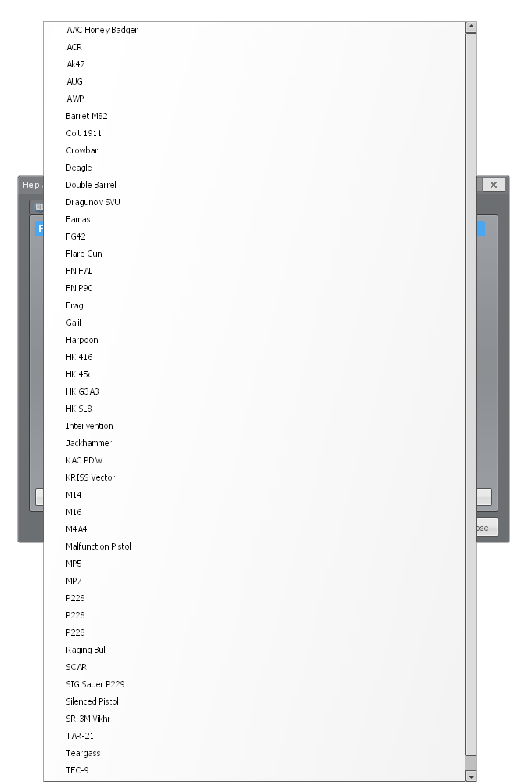Select HK G3A3 in the list
Viewport: 532px width, 782px height.
click(x=254, y=391)
